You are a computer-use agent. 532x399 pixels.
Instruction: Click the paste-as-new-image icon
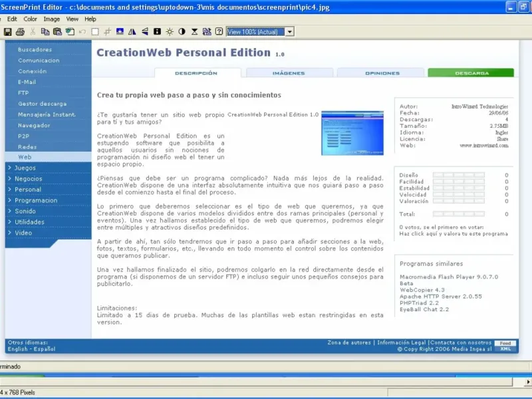(70, 32)
